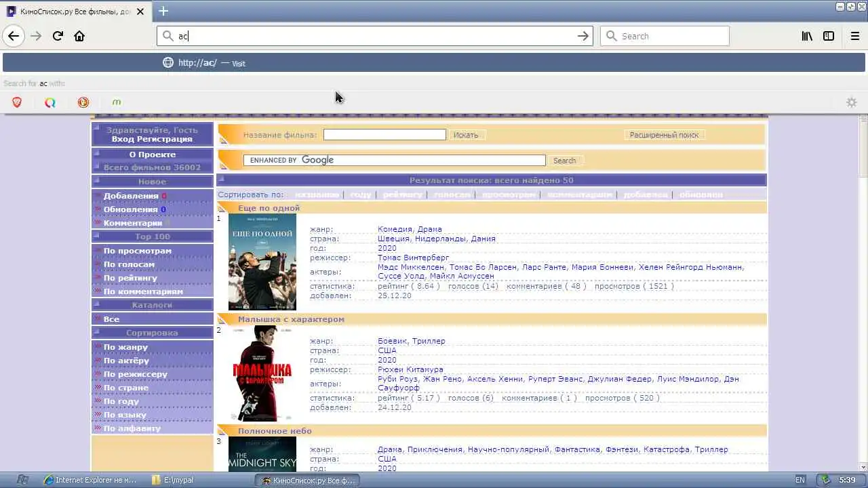Open Полночное небо title link

275,431
